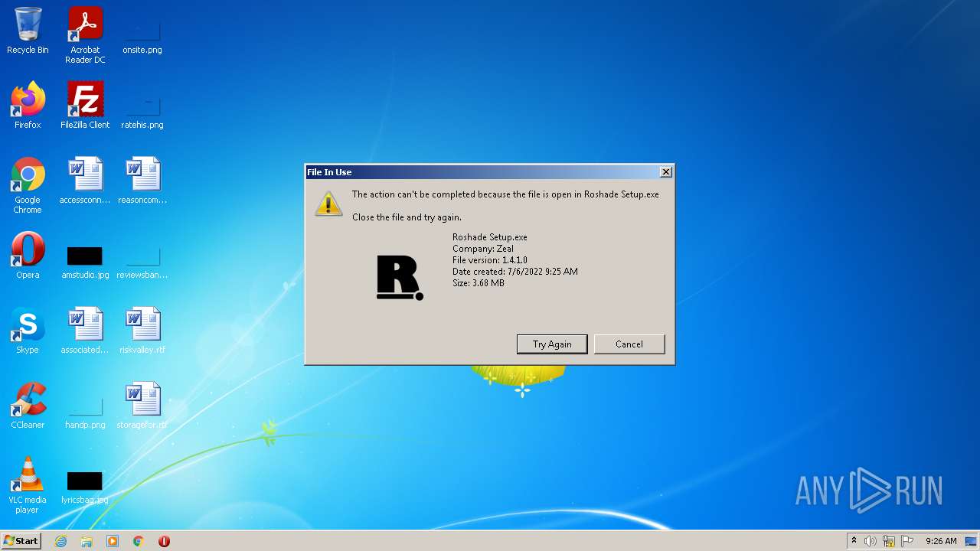Open Chrome from the taskbar
Screen dimensions: 980x551
[139, 541]
